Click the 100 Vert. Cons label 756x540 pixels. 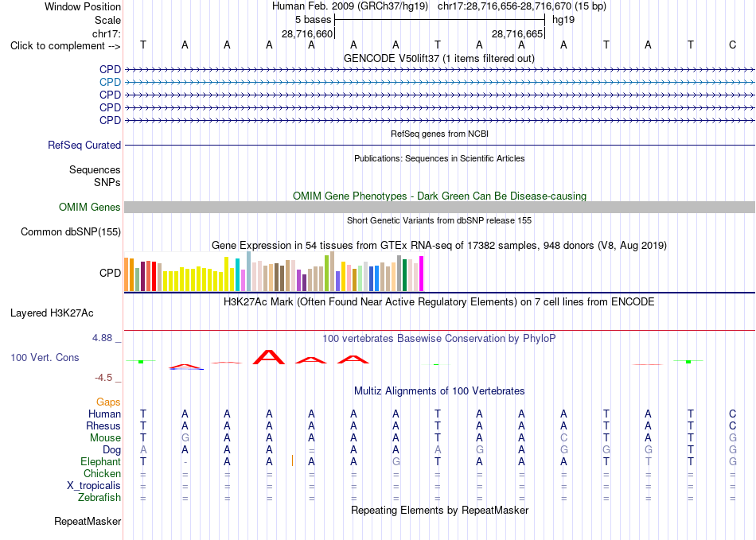point(45,357)
